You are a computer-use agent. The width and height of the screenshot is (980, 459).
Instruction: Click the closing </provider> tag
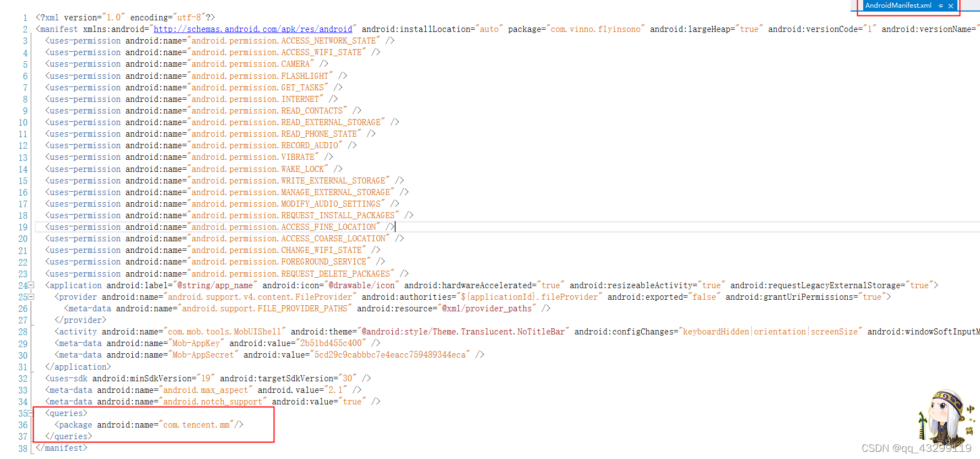[x=80, y=320]
